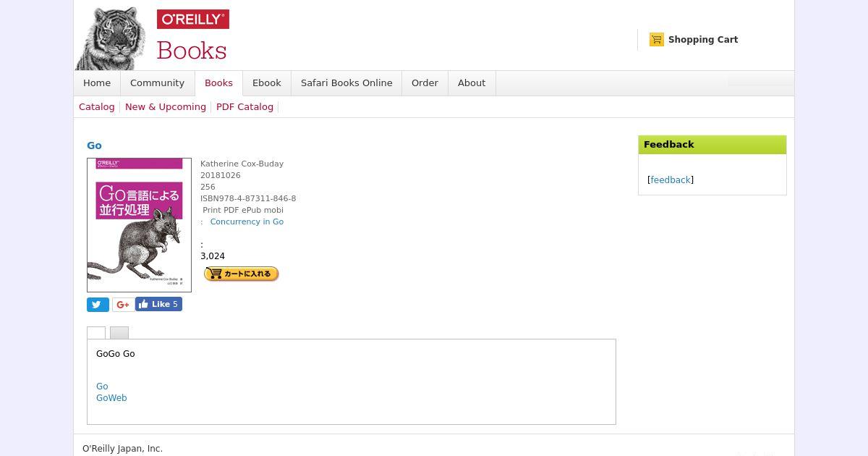
Task: Select the second gray description tab
Action: point(119,333)
